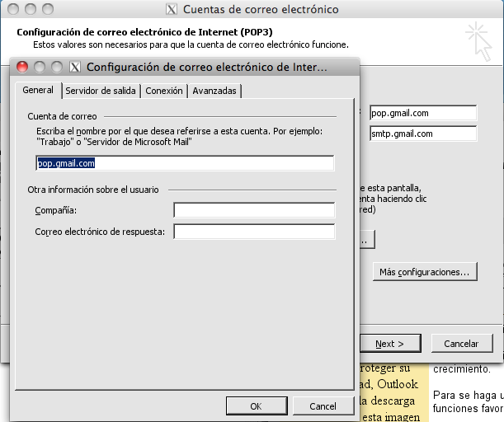Click the X11 icon in the dialog title
This screenshot has width=504, height=422.
click(76, 68)
